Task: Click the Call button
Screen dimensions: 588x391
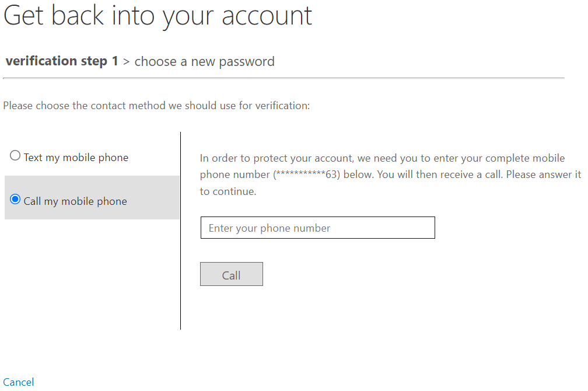Action: [x=232, y=274]
